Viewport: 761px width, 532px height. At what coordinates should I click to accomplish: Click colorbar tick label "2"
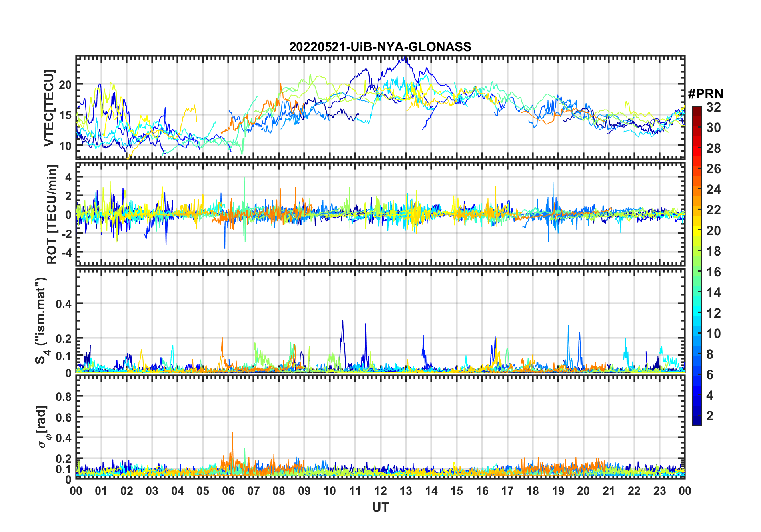[710, 416]
